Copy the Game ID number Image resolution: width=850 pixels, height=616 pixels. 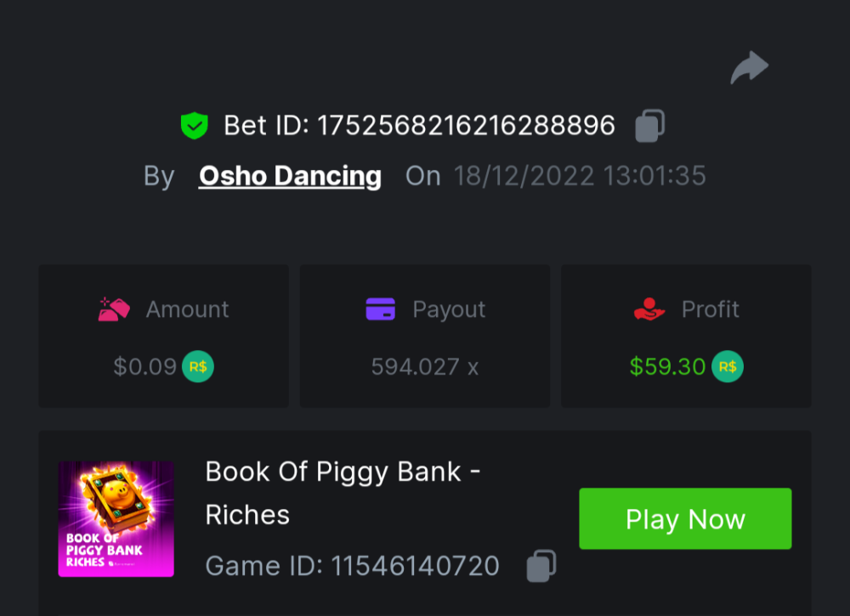[x=541, y=566]
